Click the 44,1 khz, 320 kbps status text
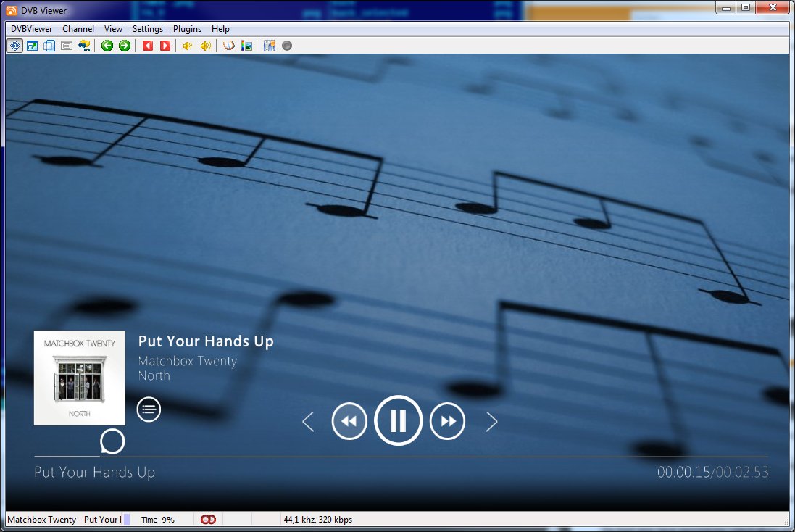The width and height of the screenshot is (795, 532). [318, 520]
